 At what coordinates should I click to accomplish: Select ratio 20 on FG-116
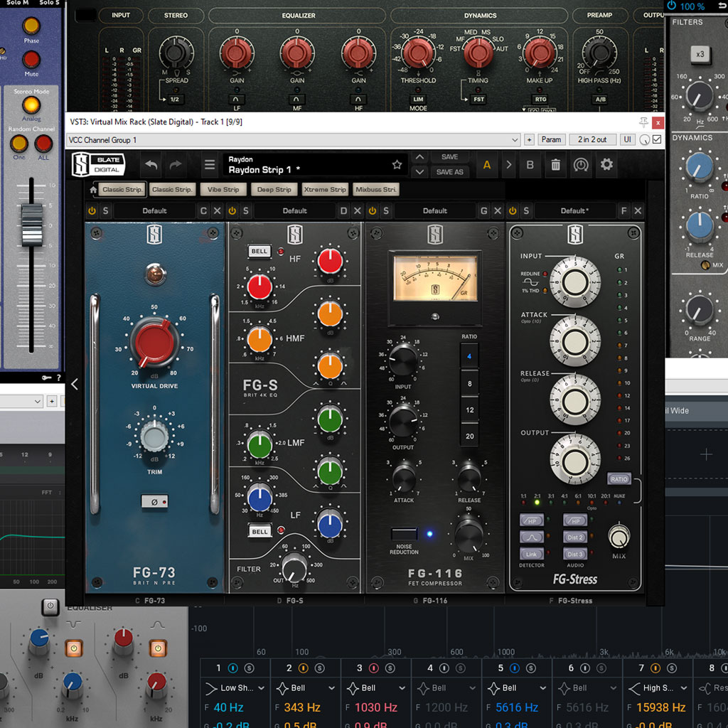(x=469, y=436)
